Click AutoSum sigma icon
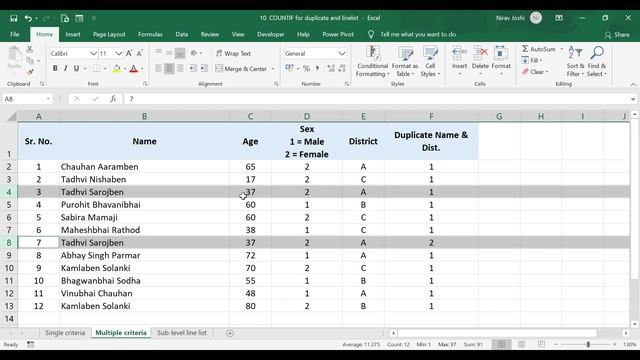This screenshot has width=640, height=360. (x=525, y=49)
